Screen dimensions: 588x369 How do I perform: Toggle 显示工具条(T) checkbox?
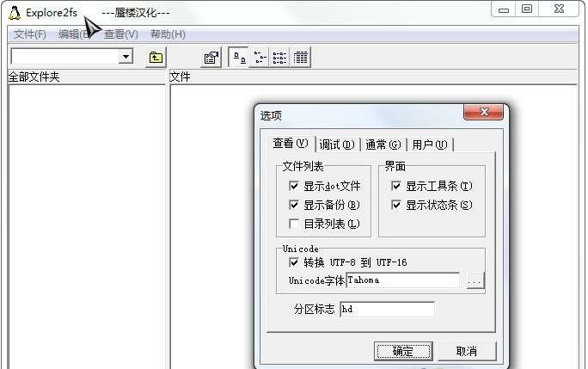396,186
